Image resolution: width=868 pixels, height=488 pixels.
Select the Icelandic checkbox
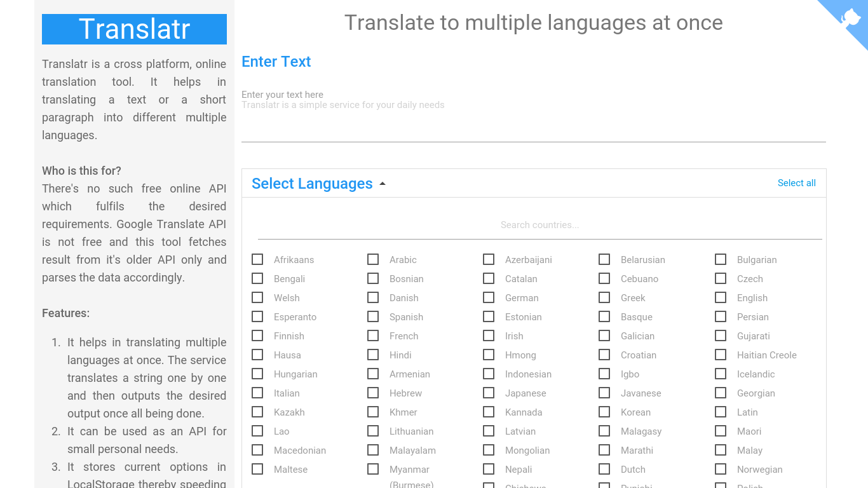(x=721, y=374)
